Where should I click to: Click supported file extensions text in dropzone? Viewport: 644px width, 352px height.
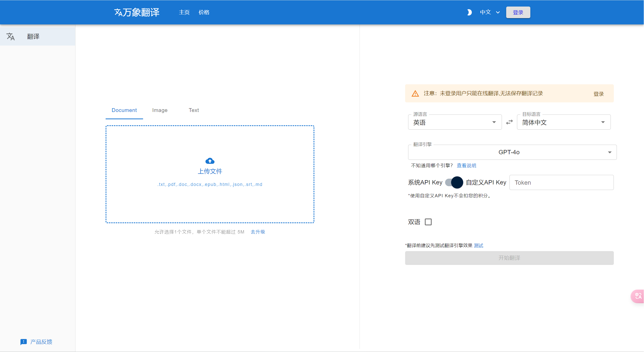210,184
